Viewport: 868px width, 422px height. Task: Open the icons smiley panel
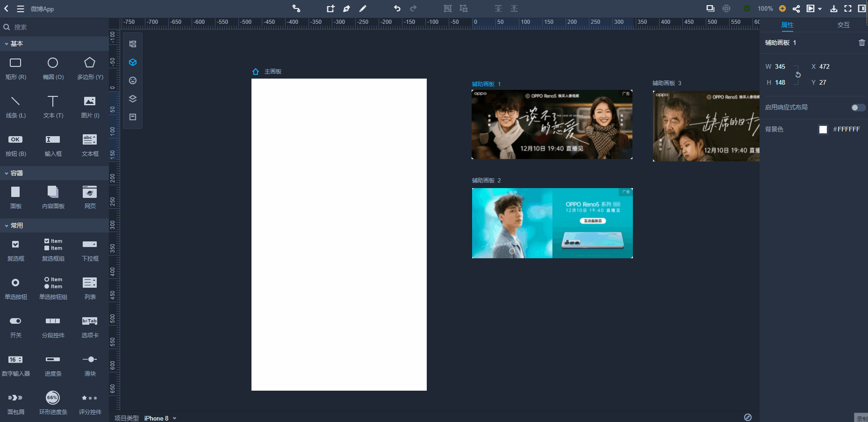point(133,80)
